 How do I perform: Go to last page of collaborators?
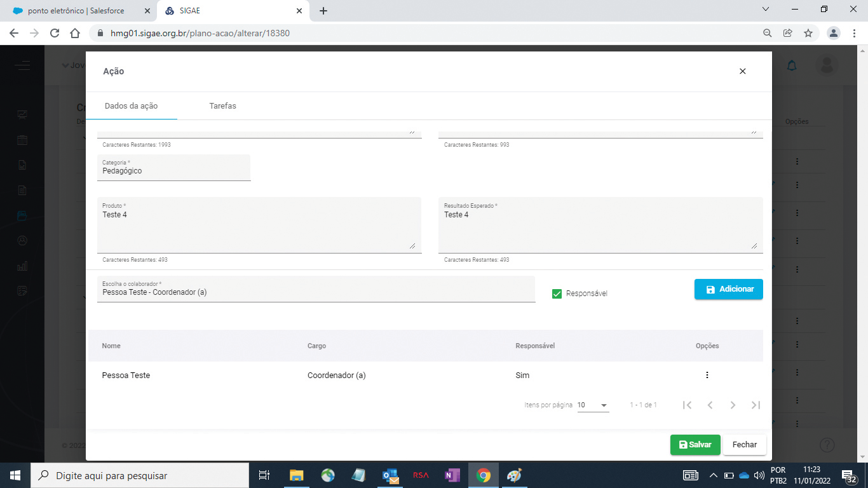click(x=756, y=405)
